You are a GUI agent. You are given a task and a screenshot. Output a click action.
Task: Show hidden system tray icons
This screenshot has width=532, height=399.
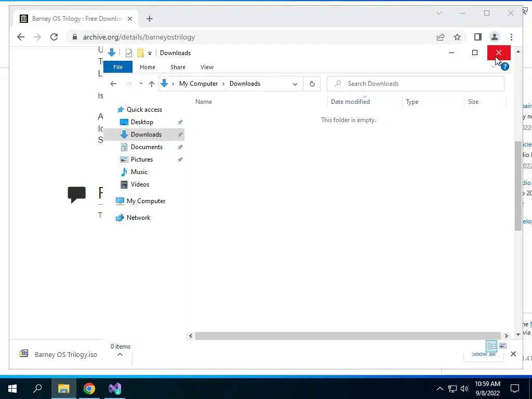tap(440, 389)
